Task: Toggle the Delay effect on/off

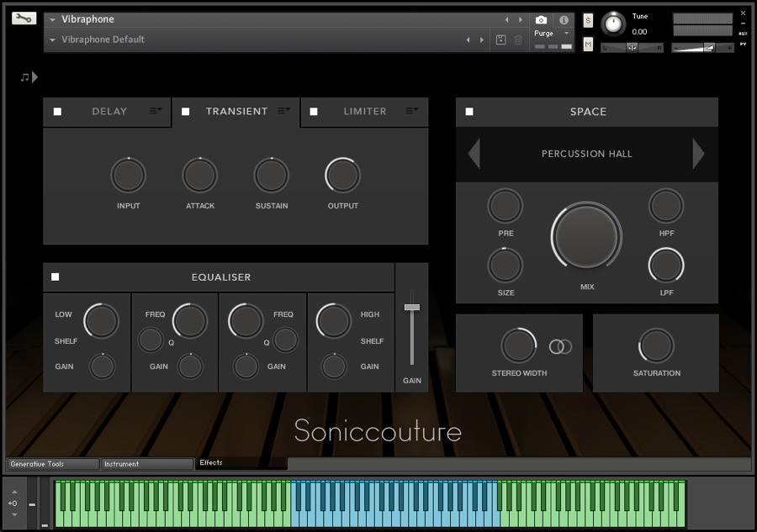Action: pyautogui.click(x=57, y=112)
